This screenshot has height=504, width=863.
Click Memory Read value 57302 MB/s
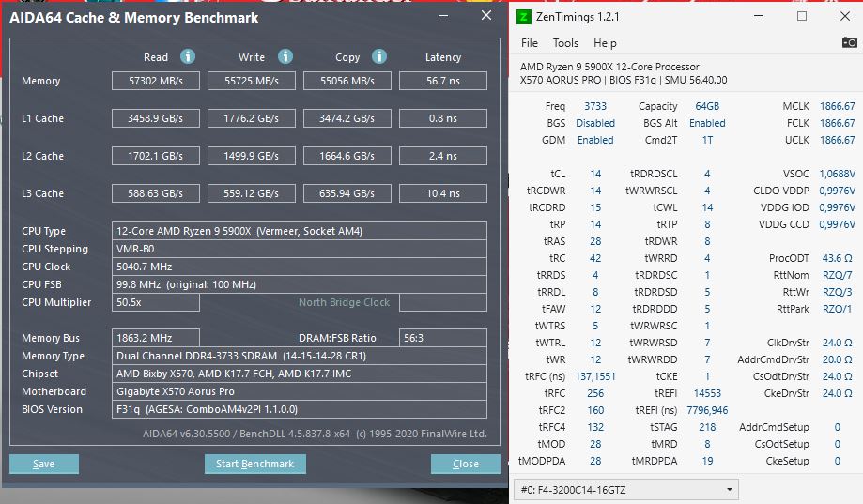tap(156, 81)
